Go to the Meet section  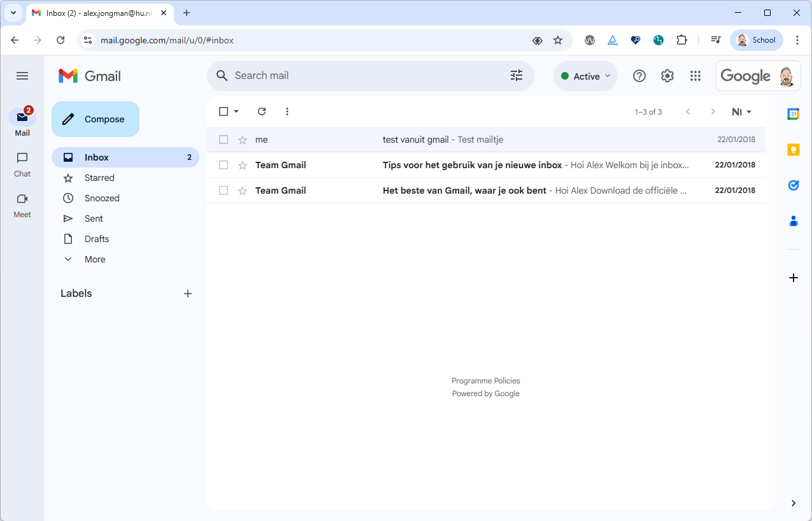[22, 205]
